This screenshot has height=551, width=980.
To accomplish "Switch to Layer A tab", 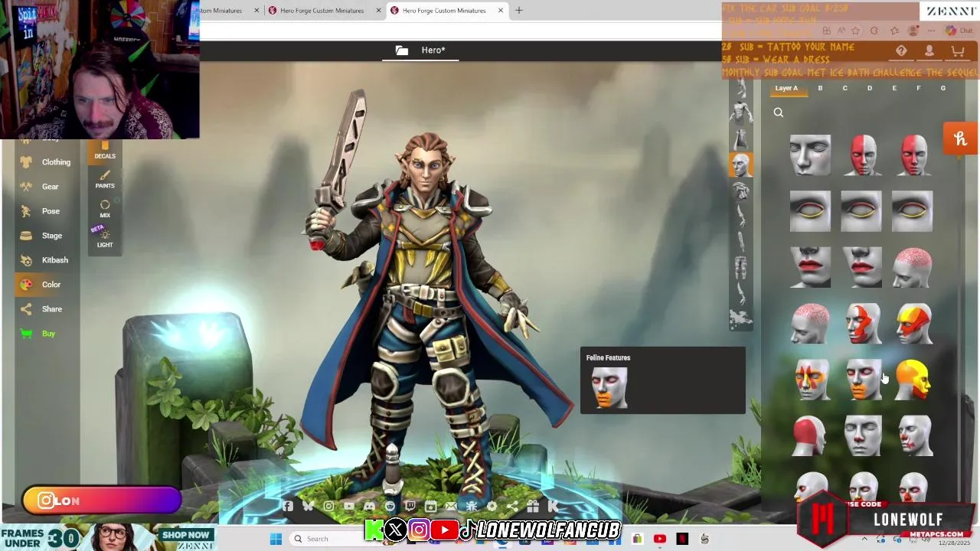I will 786,88.
